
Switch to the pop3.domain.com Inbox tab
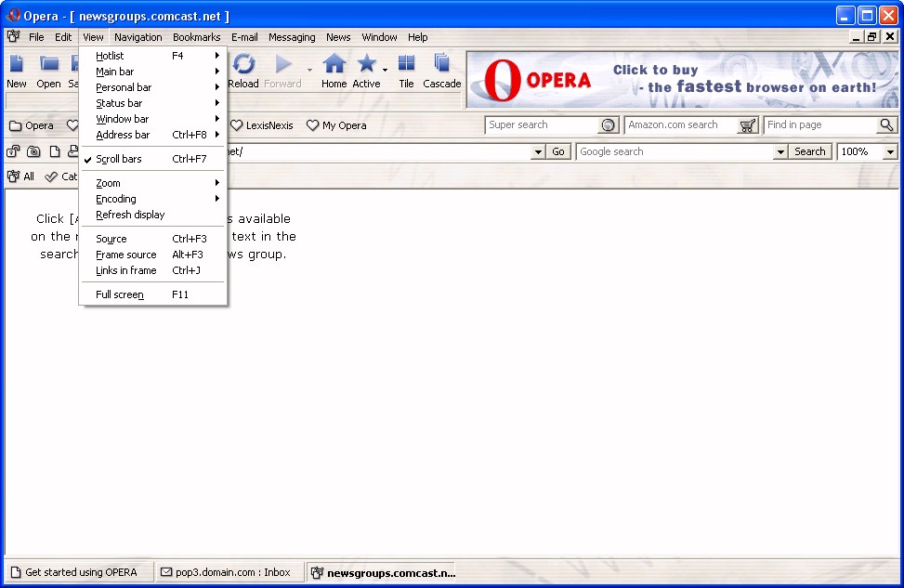[x=226, y=572]
